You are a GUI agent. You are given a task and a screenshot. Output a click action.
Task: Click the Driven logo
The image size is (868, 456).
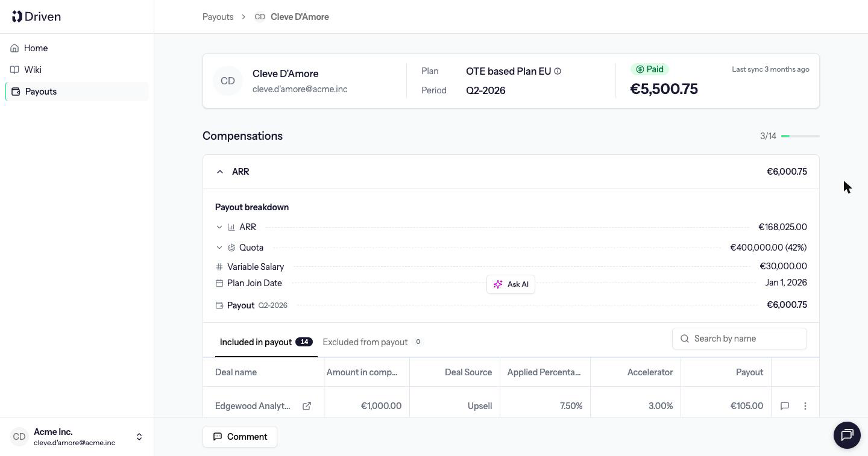36,16
